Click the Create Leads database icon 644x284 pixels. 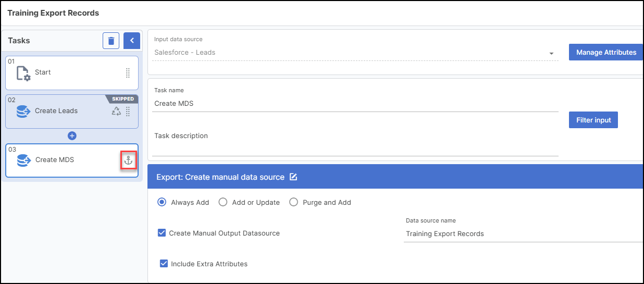(23, 111)
